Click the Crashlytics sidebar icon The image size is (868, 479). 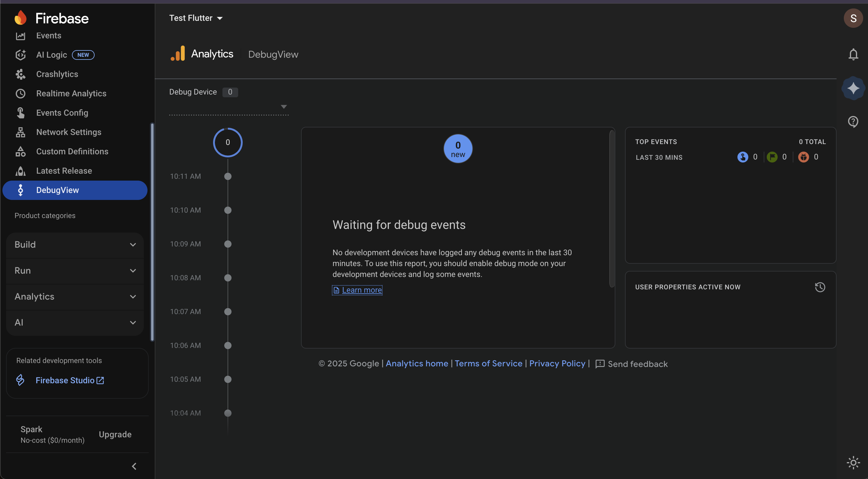[21, 74]
